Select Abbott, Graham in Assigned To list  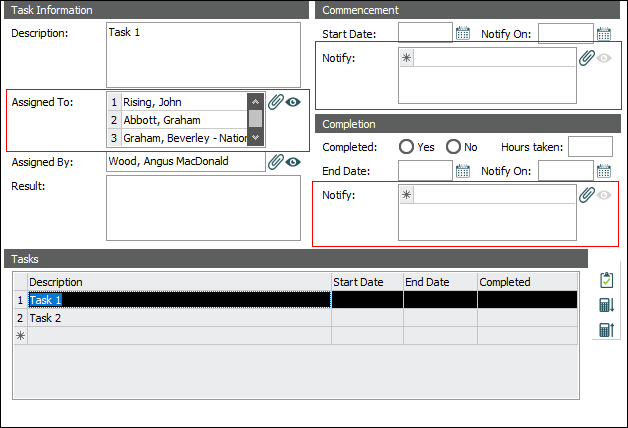tap(183, 120)
